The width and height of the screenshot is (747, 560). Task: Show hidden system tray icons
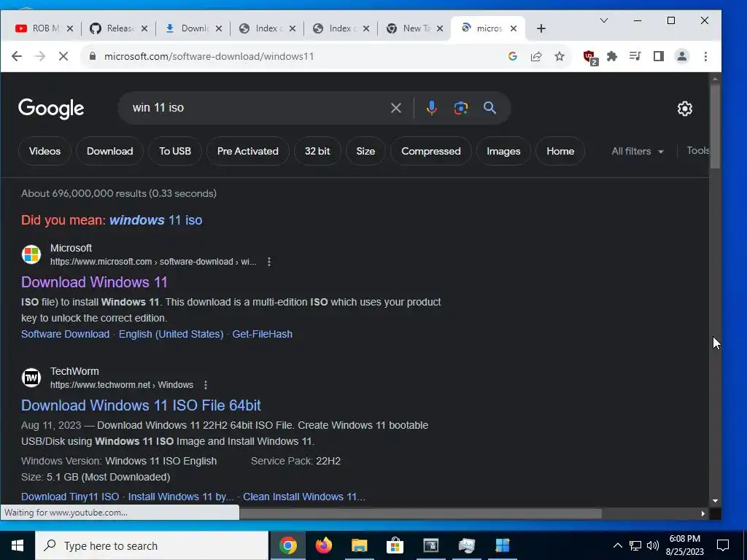[x=617, y=545]
